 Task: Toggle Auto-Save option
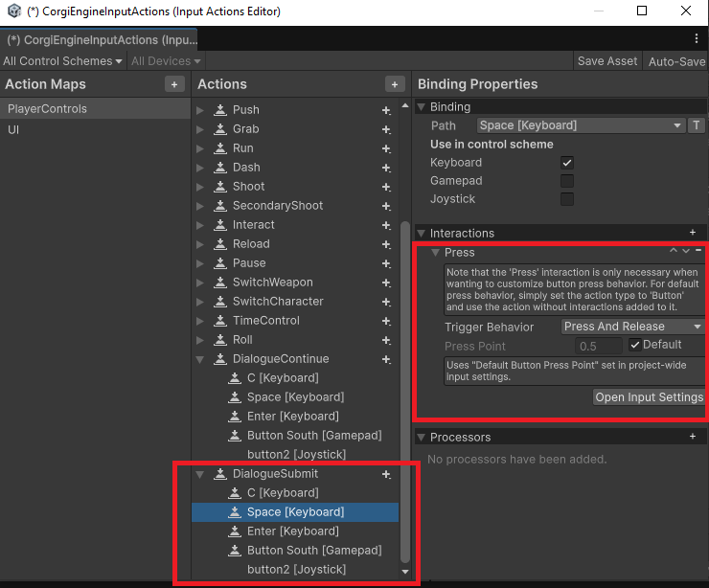coord(676,61)
